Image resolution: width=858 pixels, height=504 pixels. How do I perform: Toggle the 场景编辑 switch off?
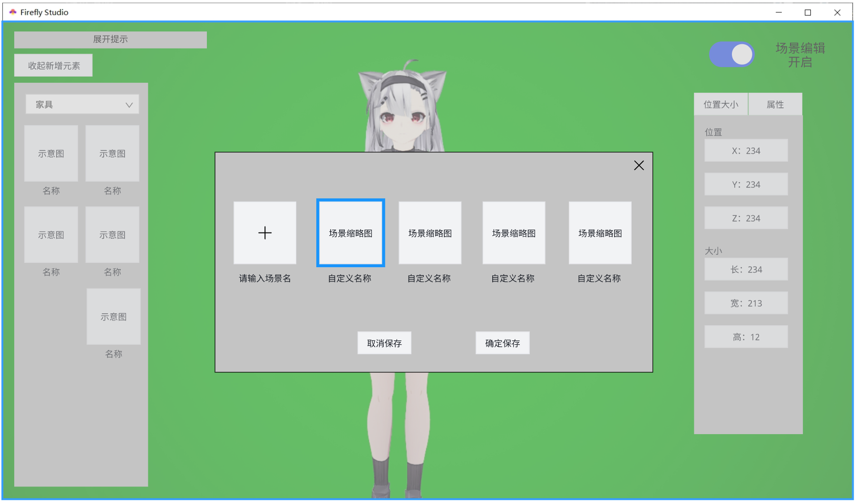pyautogui.click(x=731, y=55)
